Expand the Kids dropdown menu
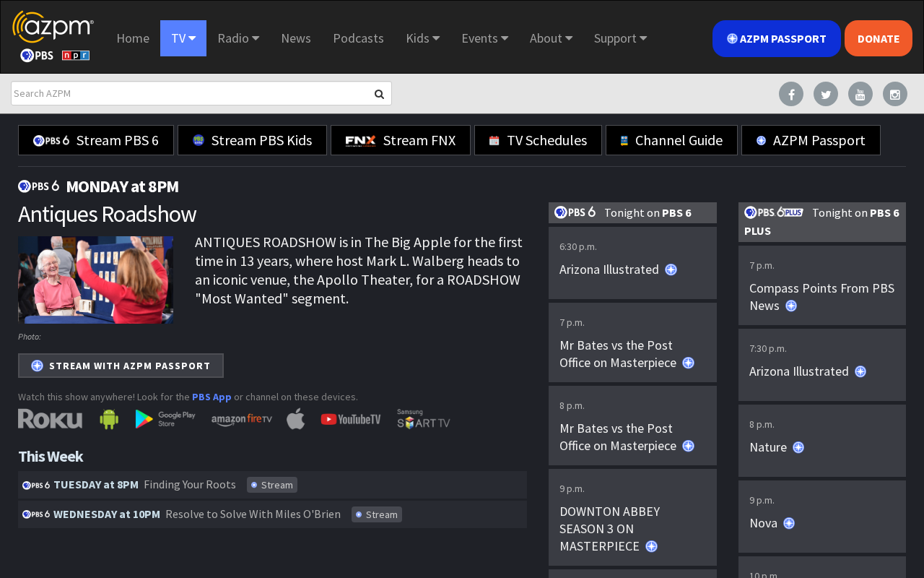This screenshot has width=924, height=578. (x=423, y=38)
